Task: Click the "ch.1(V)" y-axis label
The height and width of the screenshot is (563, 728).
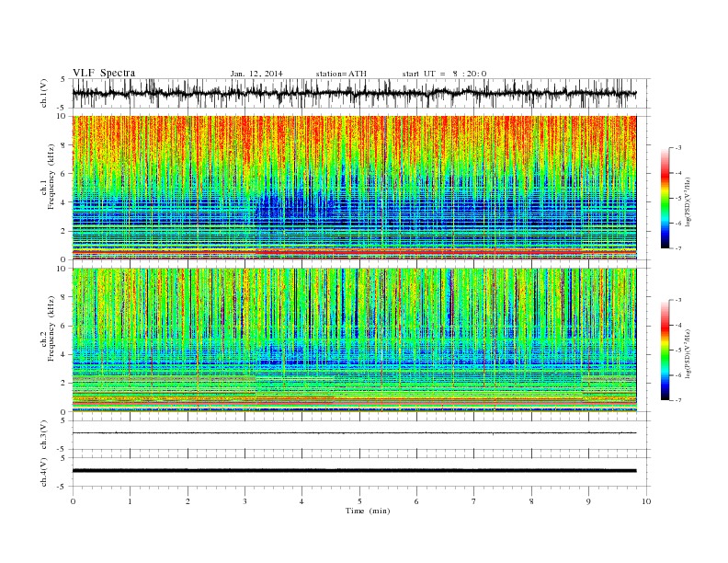Action: (x=44, y=93)
